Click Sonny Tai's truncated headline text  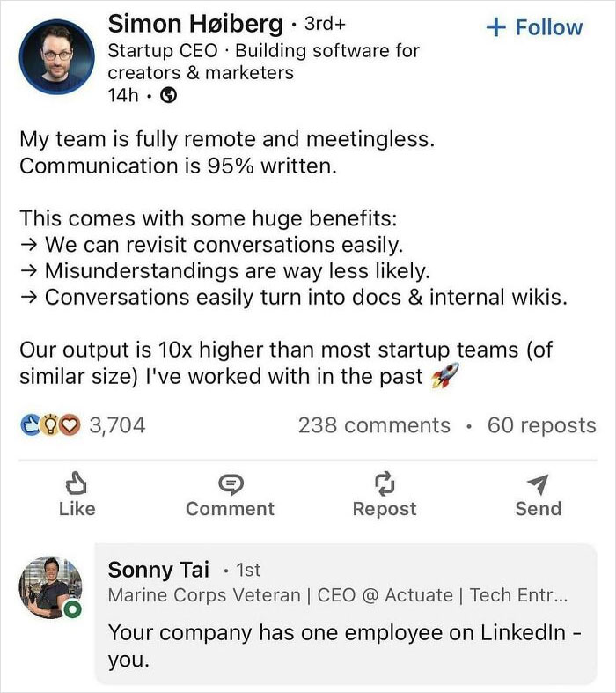(x=337, y=595)
